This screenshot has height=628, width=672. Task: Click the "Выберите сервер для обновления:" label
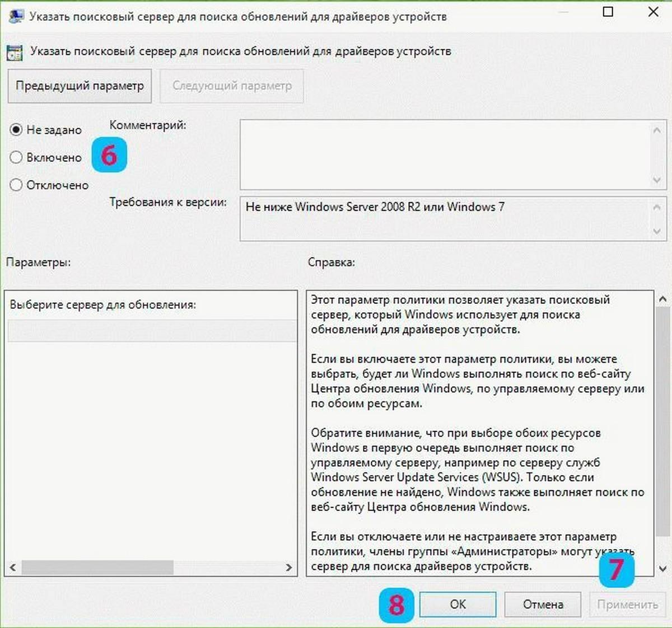[x=103, y=305]
